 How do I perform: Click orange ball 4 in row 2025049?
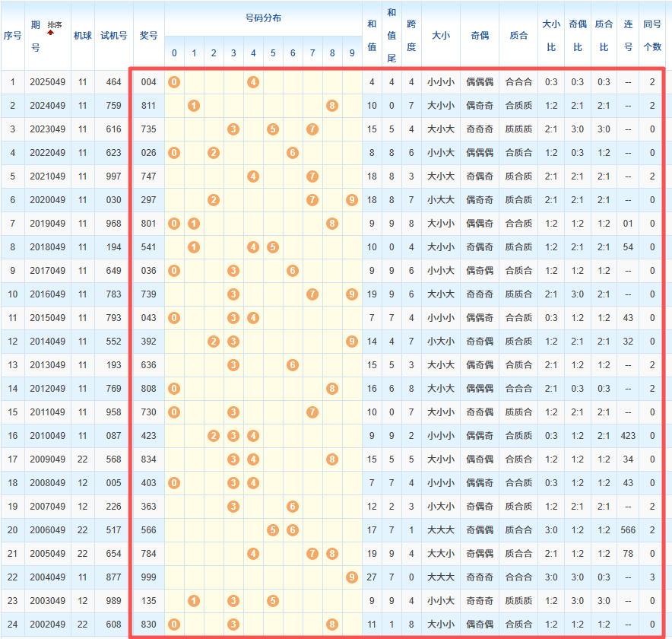253,82
